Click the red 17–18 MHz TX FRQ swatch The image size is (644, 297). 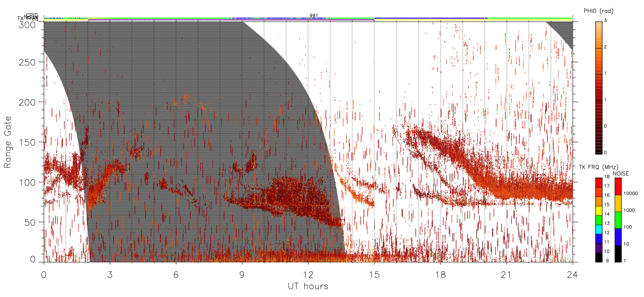click(x=598, y=182)
